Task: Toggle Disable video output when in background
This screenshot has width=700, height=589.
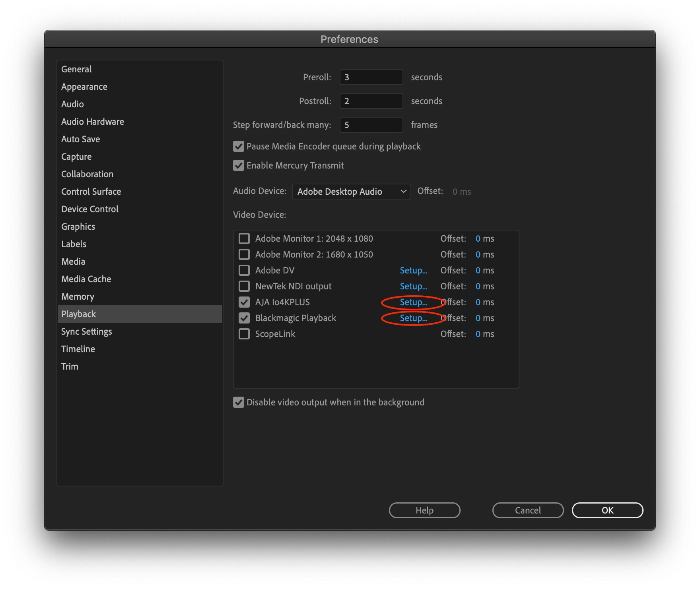Action: (239, 402)
